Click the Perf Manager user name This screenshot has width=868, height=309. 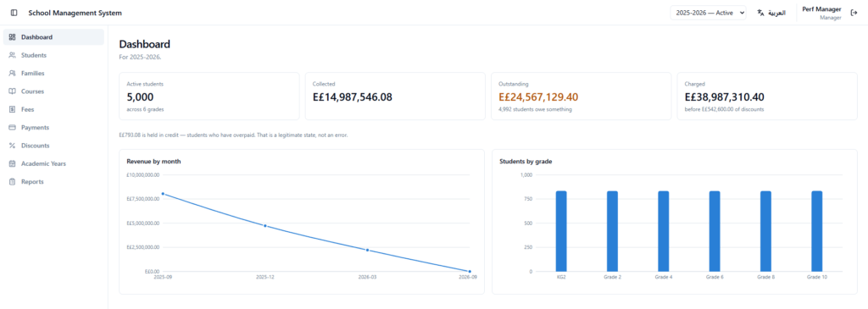click(821, 9)
